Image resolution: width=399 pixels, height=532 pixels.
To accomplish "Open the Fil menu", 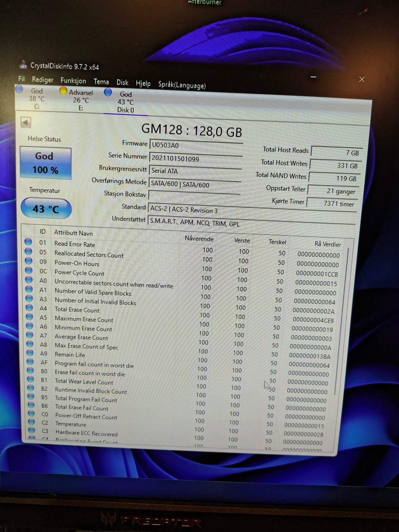I will 22,79.
